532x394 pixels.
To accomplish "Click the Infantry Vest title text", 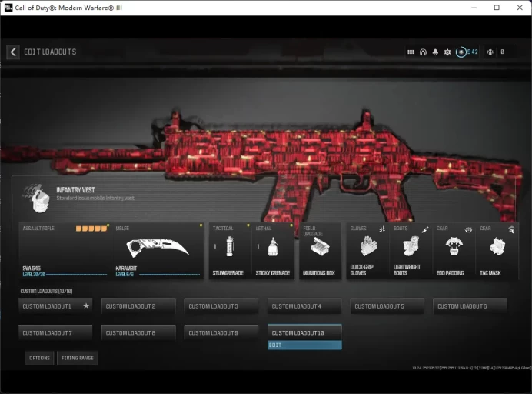I will pyautogui.click(x=75, y=190).
